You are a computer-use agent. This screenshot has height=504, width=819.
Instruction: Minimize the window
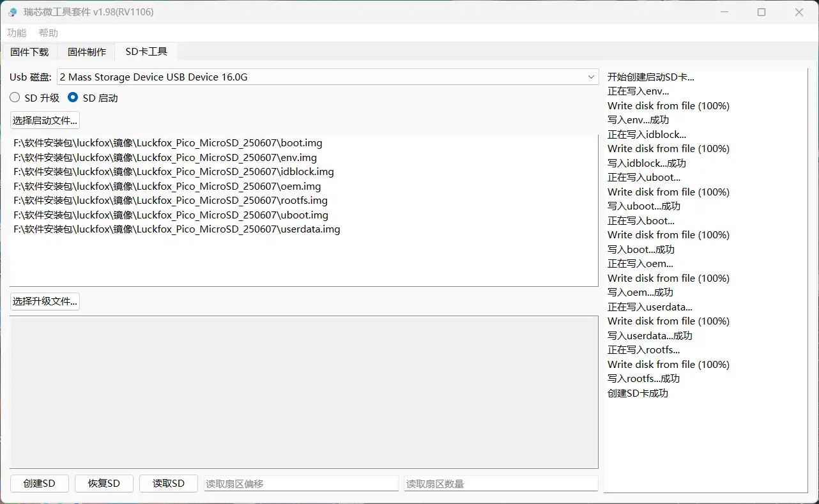click(x=724, y=12)
